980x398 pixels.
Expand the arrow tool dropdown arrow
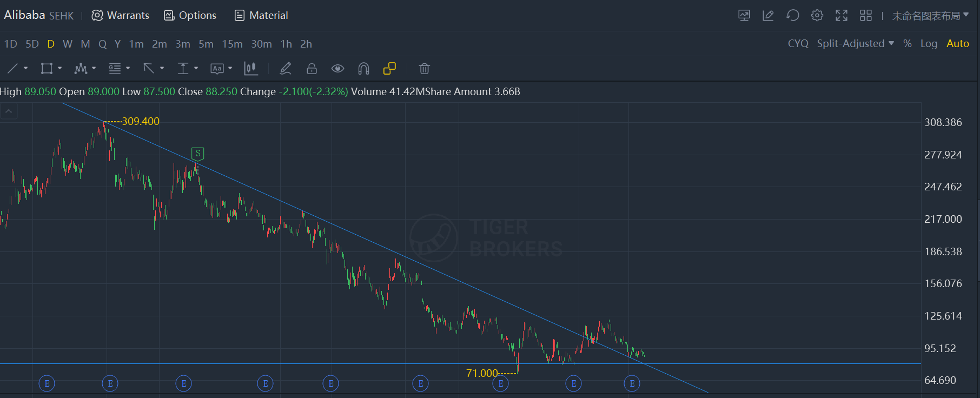coord(162,69)
